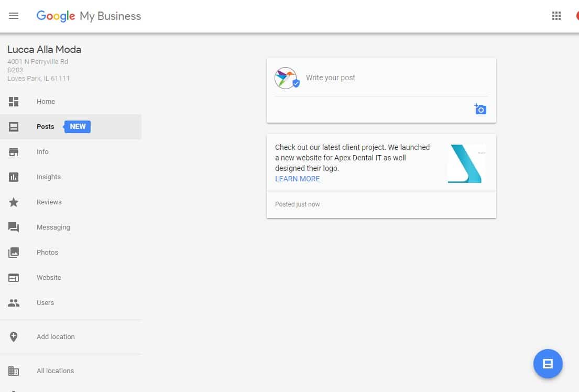The image size is (579, 392).
Task: Click the Loves Park, IL 61111 line
Action: coord(38,78)
